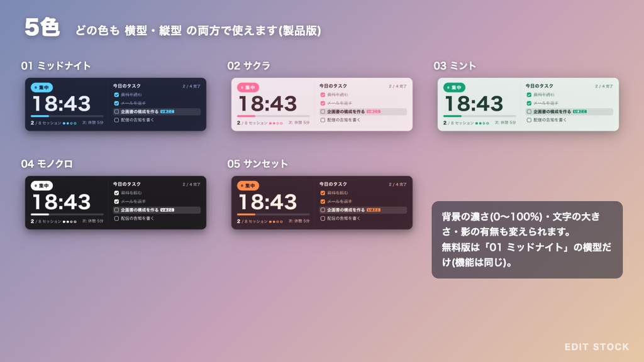Check 配信の告知を書く in the ミッドナイト widget

pos(116,120)
